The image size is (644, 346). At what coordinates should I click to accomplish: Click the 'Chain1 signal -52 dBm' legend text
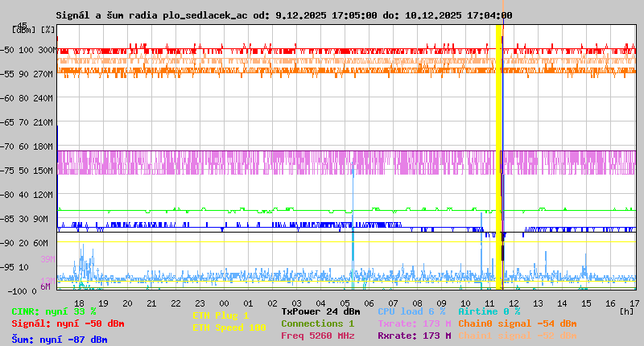[518, 336]
